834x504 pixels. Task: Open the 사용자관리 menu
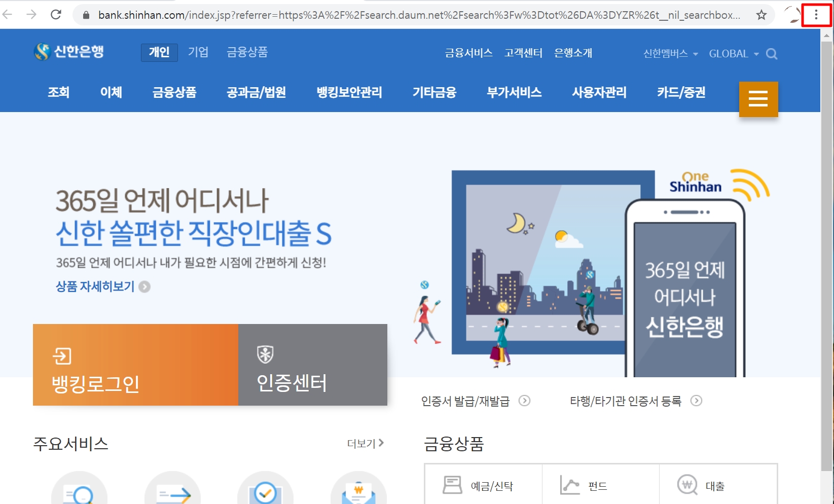[599, 92]
